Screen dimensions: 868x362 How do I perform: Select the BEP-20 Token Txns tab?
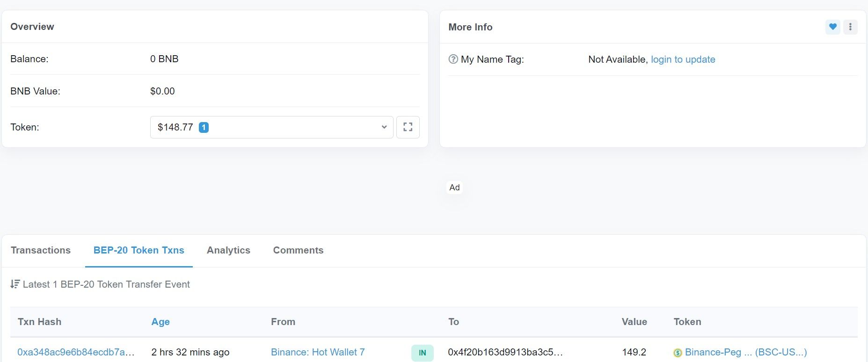(139, 250)
